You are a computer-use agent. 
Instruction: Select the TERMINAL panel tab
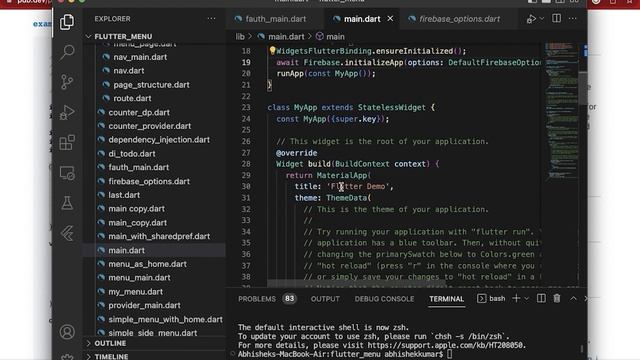[x=447, y=299]
